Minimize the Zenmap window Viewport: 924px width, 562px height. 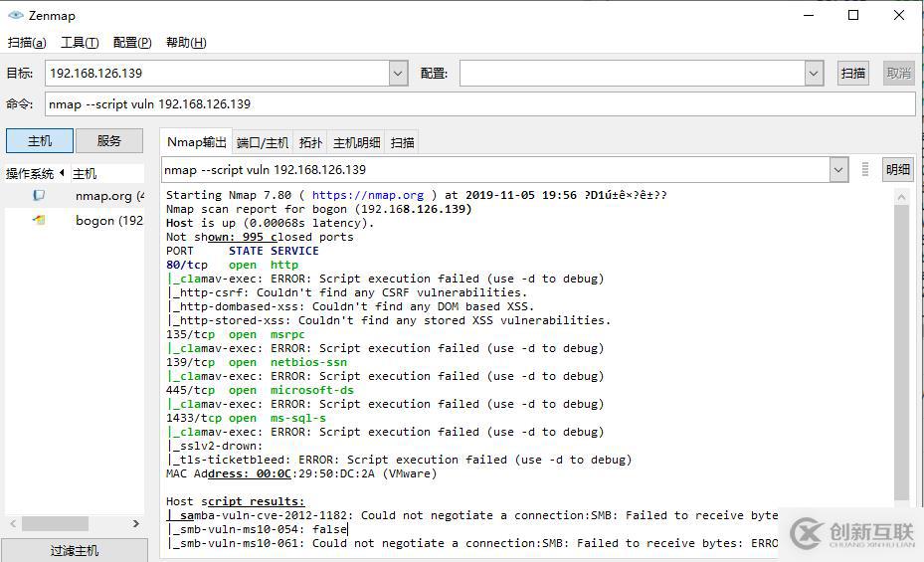pyautogui.click(x=809, y=15)
